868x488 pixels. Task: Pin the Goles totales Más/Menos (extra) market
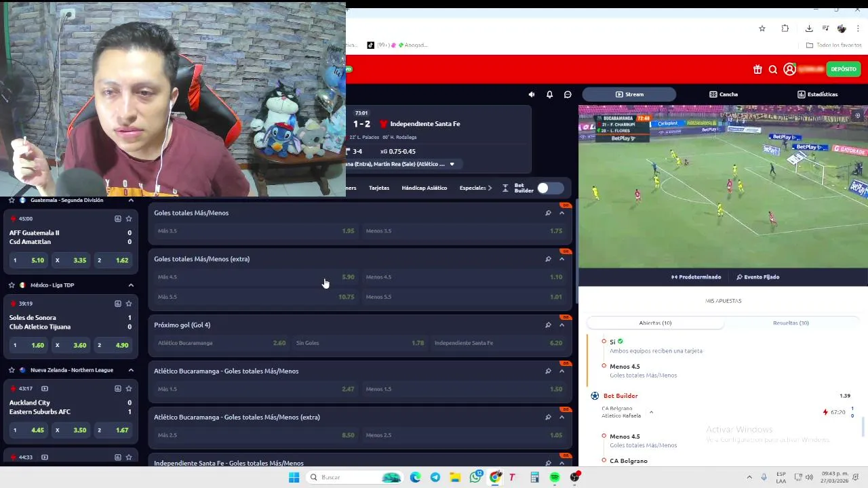click(x=548, y=259)
